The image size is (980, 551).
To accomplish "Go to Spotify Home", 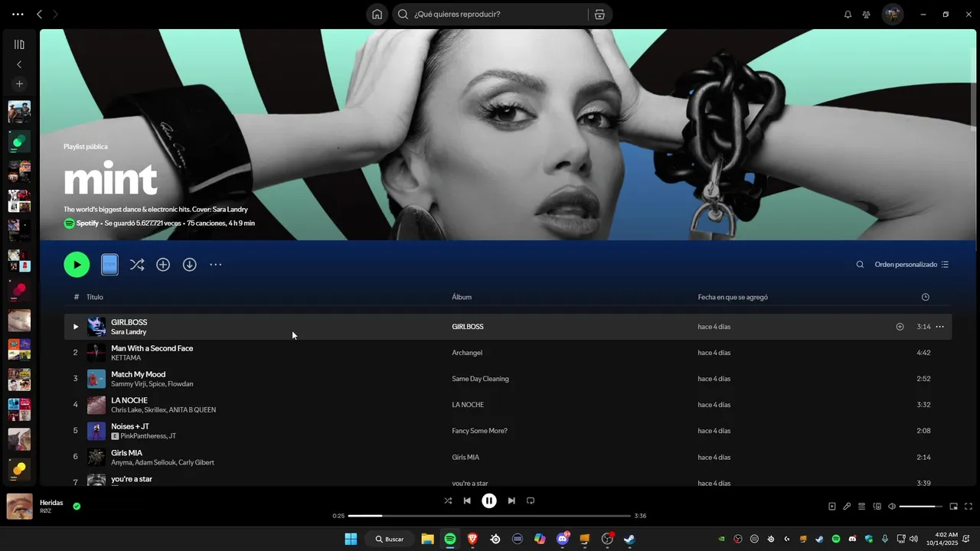I will coord(377,14).
